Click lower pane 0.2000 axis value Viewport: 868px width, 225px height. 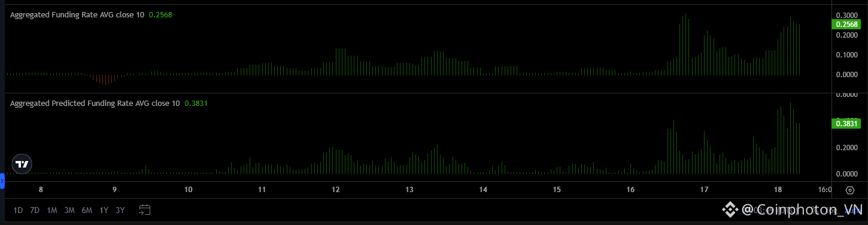(x=847, y=148)
